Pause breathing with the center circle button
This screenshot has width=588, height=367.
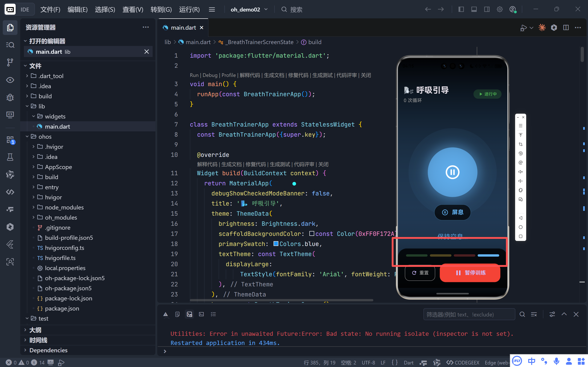coord(452,172)
